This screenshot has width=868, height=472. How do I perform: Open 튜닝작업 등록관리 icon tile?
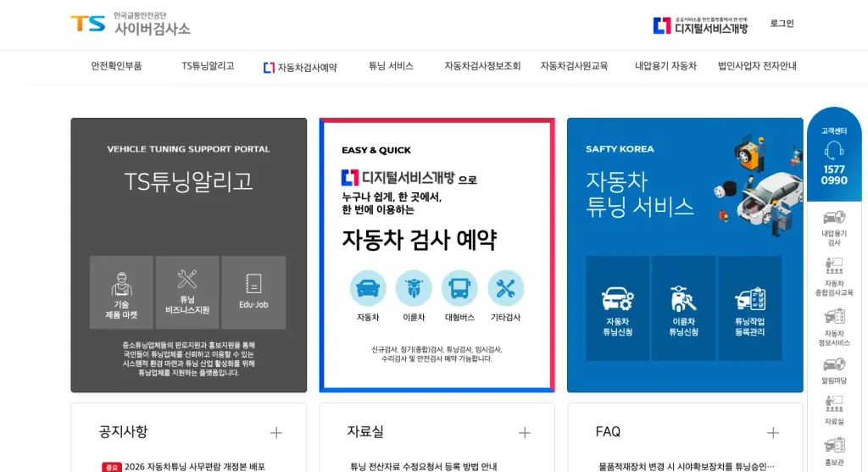click(x=749, y=308)
